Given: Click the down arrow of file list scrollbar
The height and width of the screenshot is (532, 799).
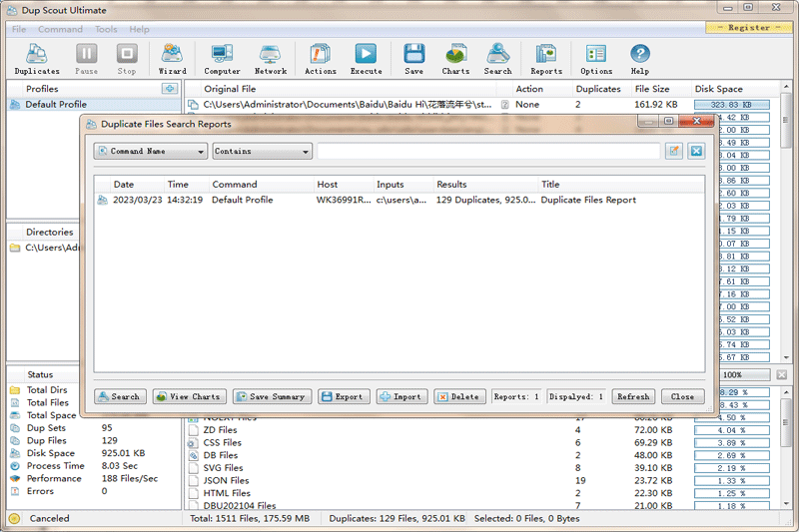Looking at the screenshot, I should [x=786, y=357].
